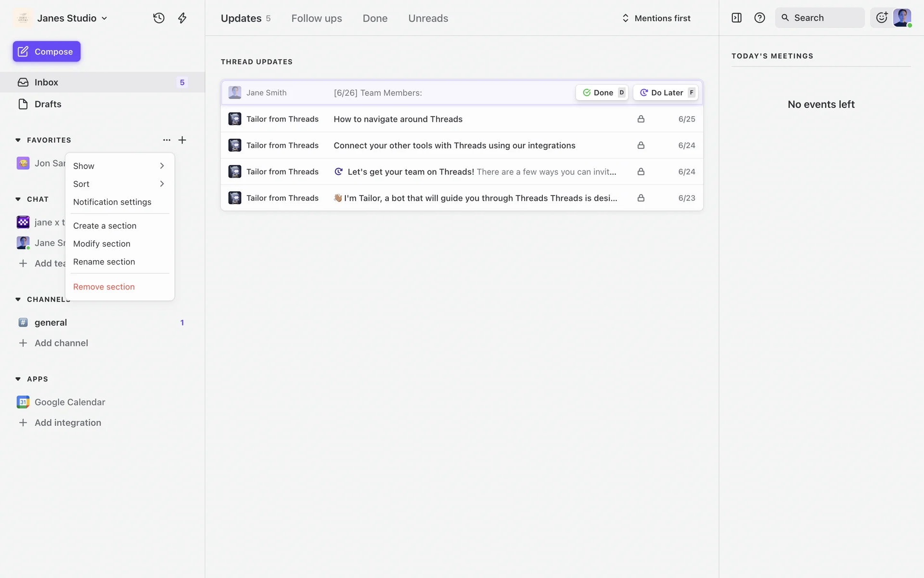Open the Favorites three-dot options menu
This screenshot has width=924, height=578.
167,140
